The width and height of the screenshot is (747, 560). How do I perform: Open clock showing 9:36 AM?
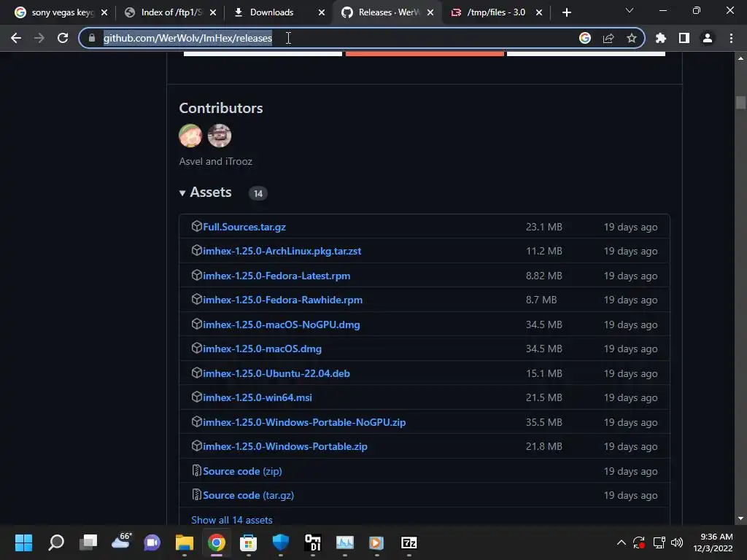pos(713,542)
